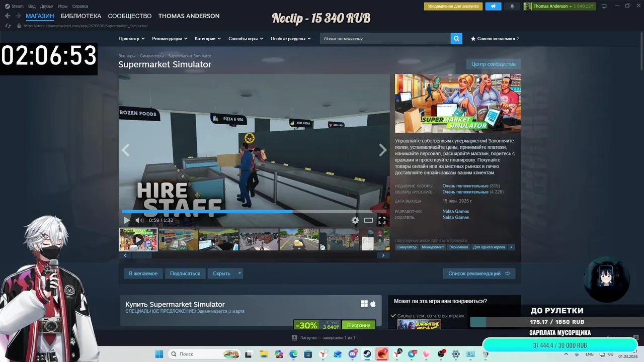Open video settings gear in player
Image resolution: width=644 pixels, height=362 pixels.
click(355, 220)
